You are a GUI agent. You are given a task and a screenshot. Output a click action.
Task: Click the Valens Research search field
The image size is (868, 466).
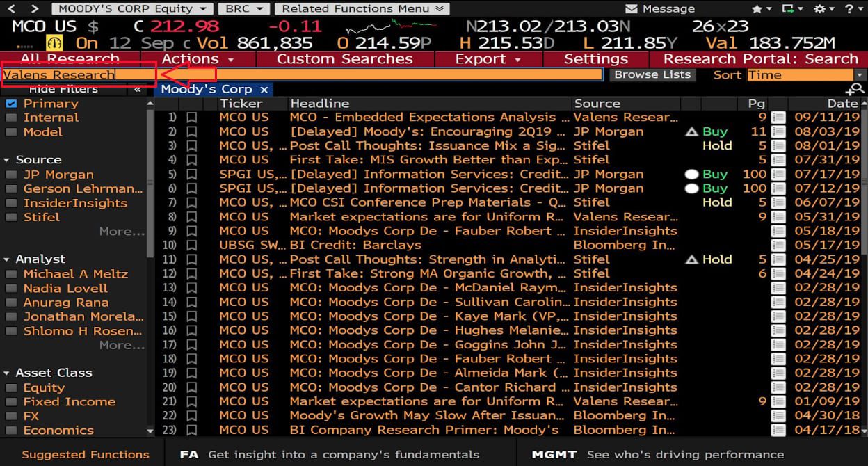302,74
